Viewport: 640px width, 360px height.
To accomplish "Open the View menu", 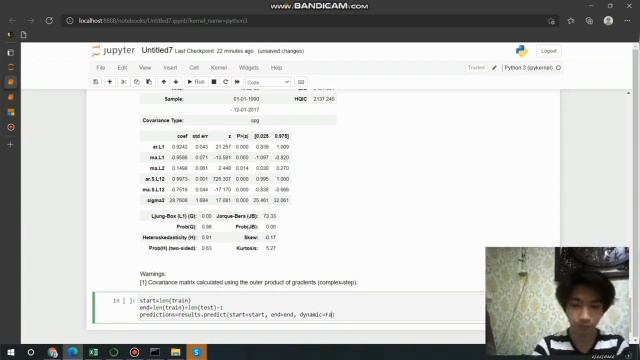I will click(145, 68).
